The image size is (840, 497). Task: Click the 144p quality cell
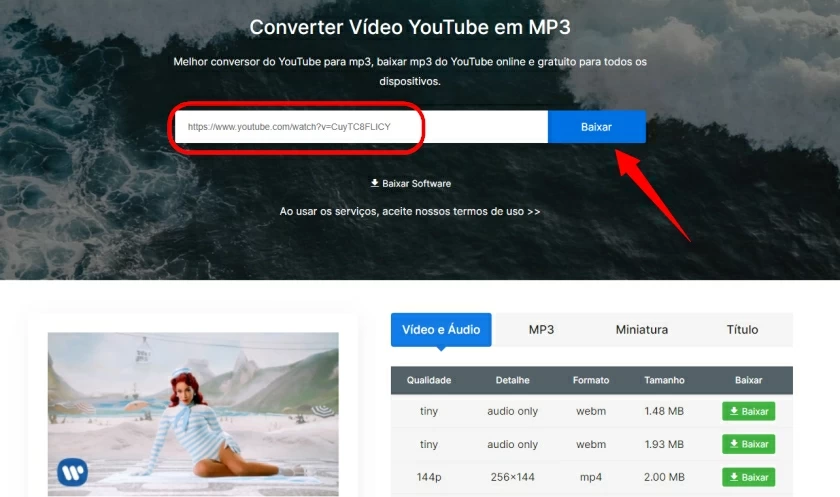pyautogui.click(x=429, y=477)
